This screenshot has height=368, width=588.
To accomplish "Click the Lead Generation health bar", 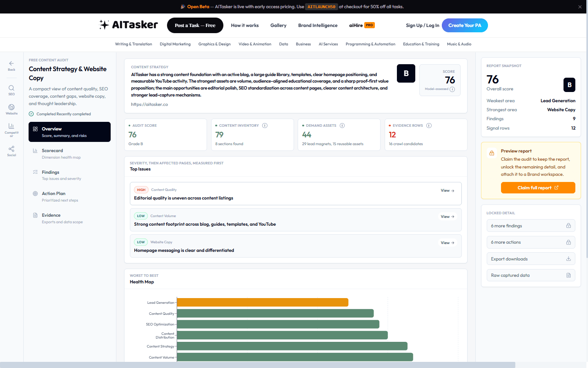I will click(263, 302).
